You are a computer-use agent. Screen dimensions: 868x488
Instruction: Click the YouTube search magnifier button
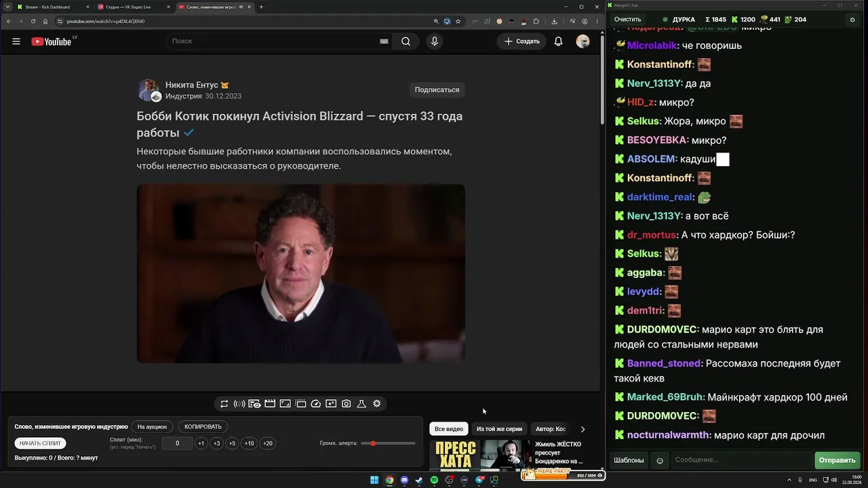pos(406,41)
